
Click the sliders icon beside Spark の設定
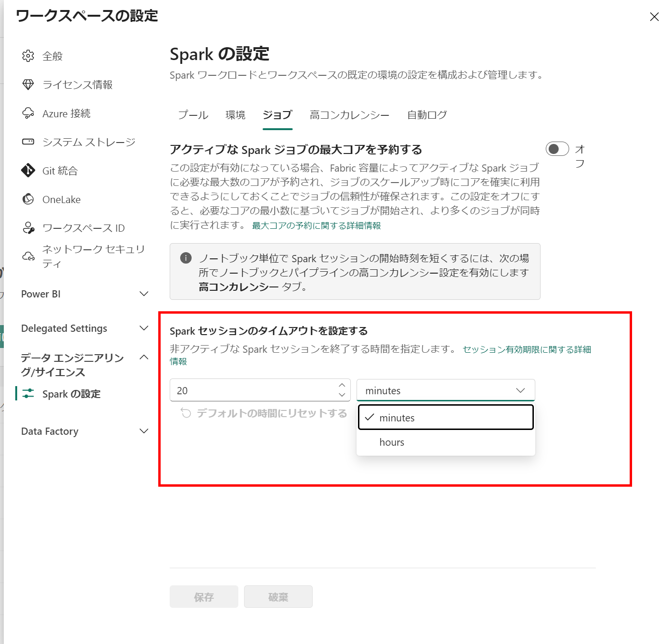pyautogui.click(x=28, y=393)
